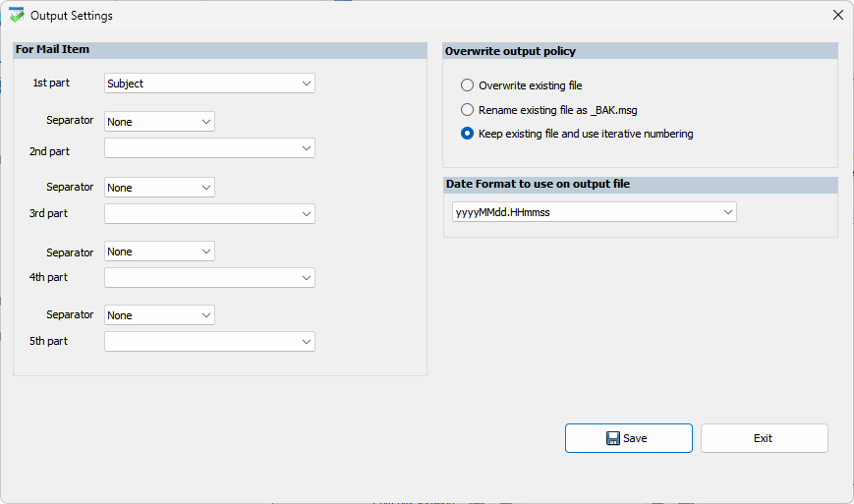Expand the Date Format dropdown

[594, 212]
